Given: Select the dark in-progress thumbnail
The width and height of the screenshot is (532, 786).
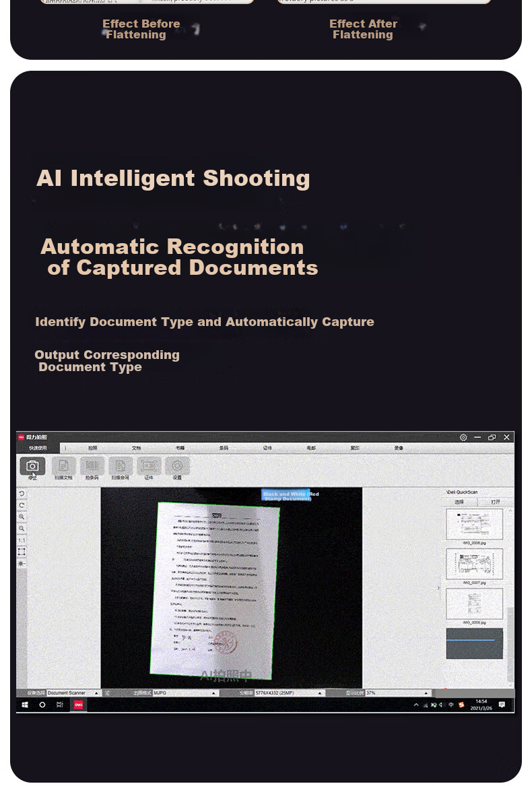Looking at the screenshot, I should [474, 644].
